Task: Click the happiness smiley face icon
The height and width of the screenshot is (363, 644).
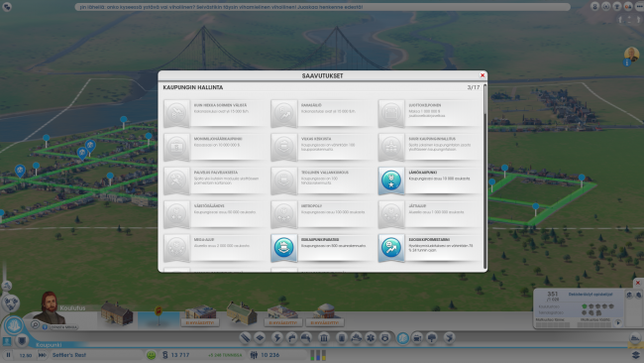Action: [x=152, y=355]
